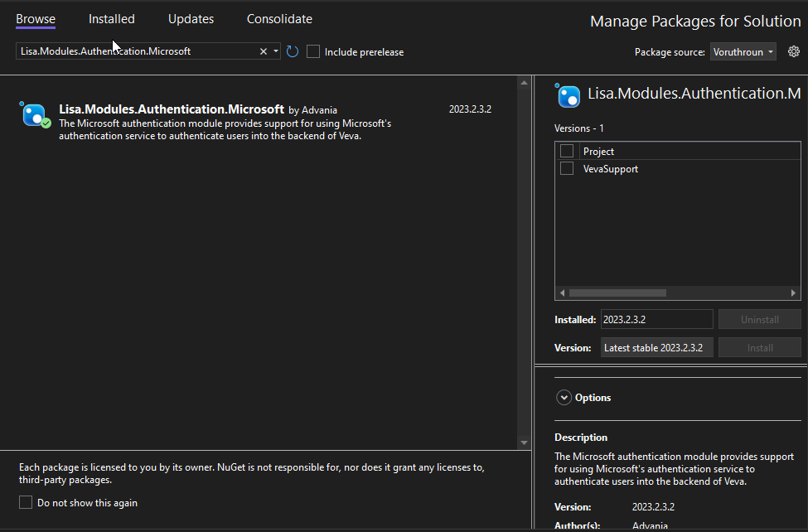Click the project list scroll right arrow

click(793, 293)
